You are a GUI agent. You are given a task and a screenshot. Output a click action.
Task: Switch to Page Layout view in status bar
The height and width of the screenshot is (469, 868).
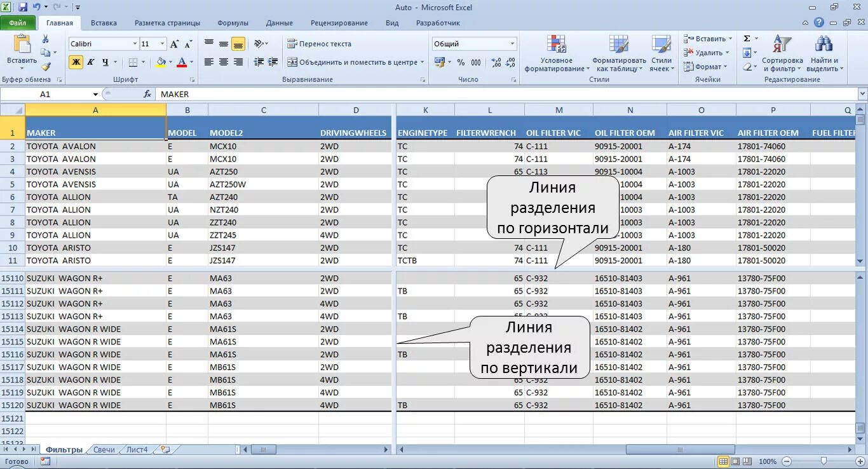point(735,461)
